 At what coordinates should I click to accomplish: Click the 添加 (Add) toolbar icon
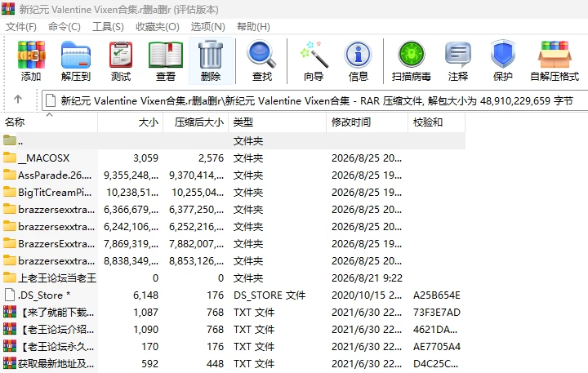coord(31,56)
